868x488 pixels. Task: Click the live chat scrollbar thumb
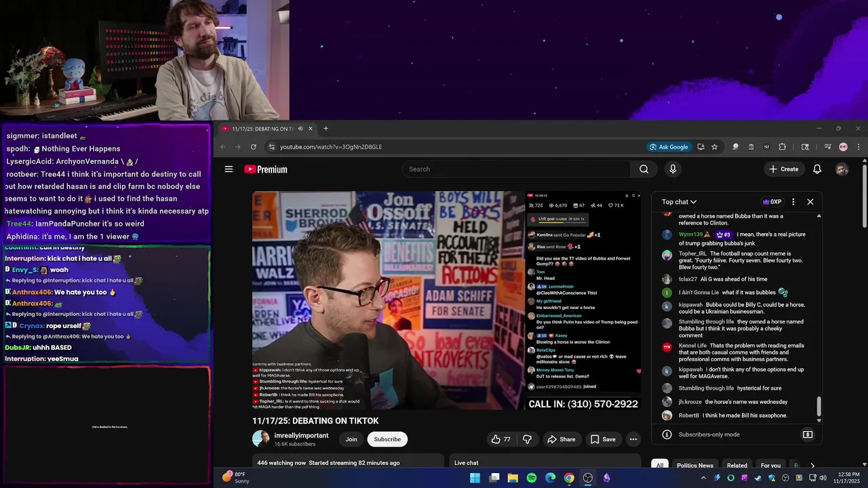[x=818, y=407]
